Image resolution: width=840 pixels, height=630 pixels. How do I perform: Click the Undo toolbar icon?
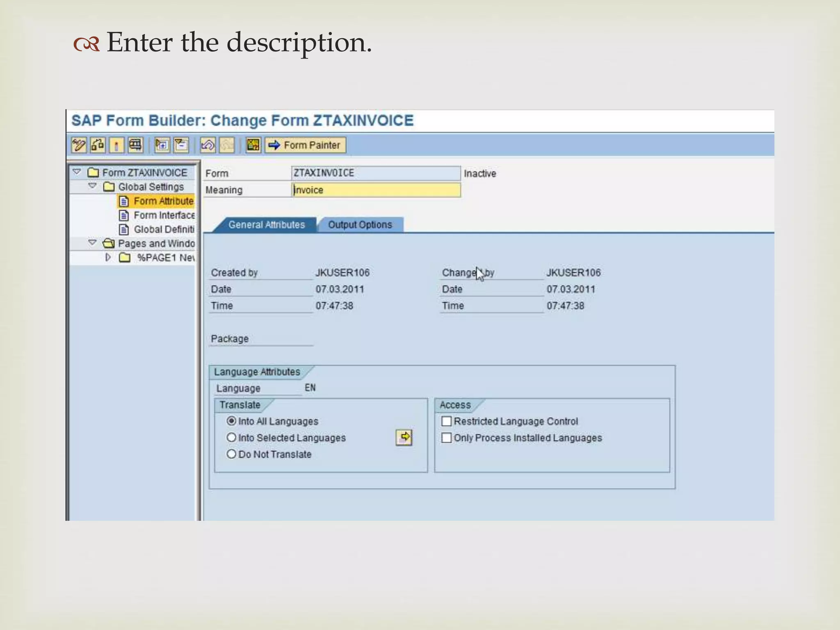pos(208,145)
